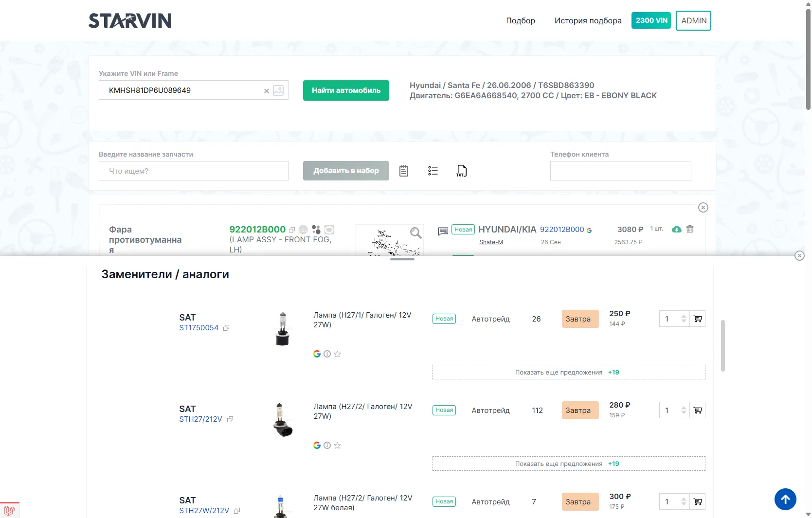Expand more offers under ST1750054

click(569, 372)
